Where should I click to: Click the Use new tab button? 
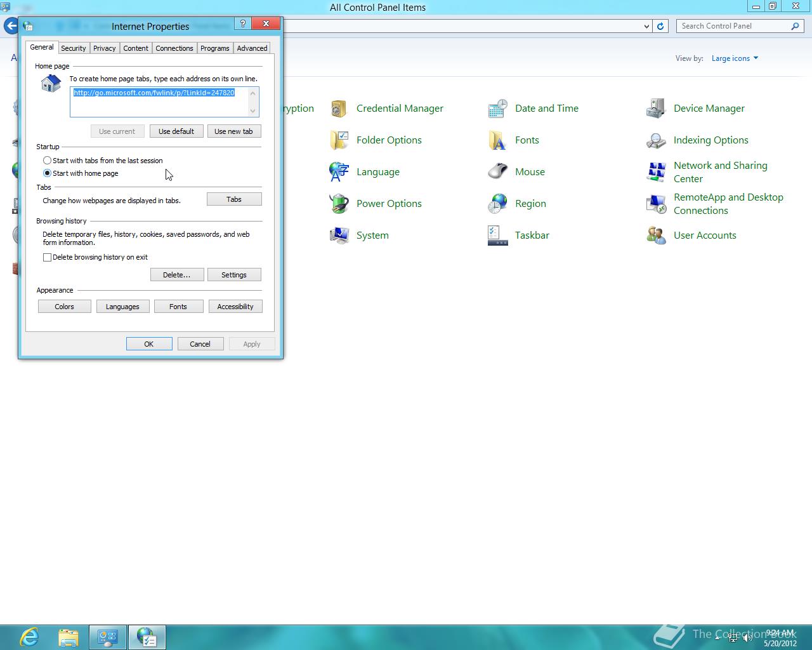point(234,131)
